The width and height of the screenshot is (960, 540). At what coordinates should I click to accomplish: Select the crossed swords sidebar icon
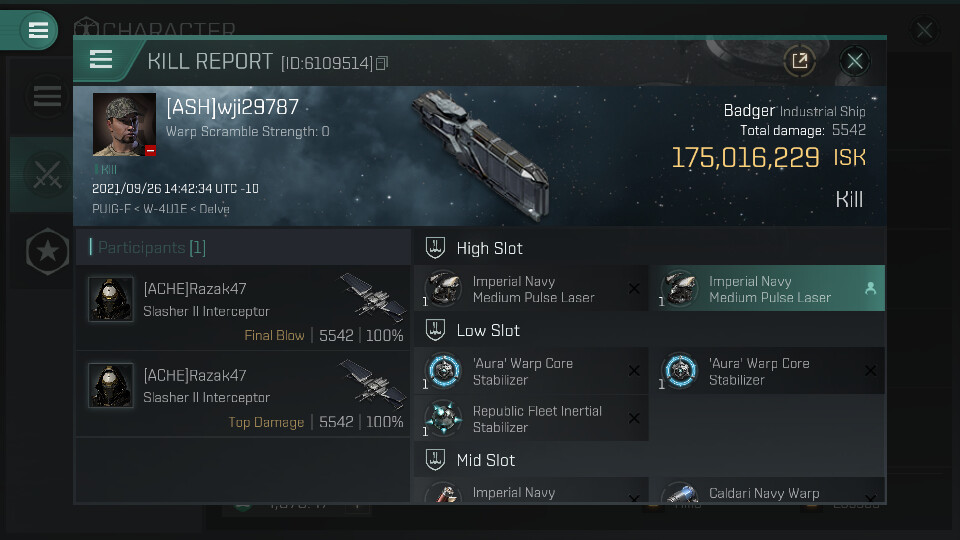(47, 176)
